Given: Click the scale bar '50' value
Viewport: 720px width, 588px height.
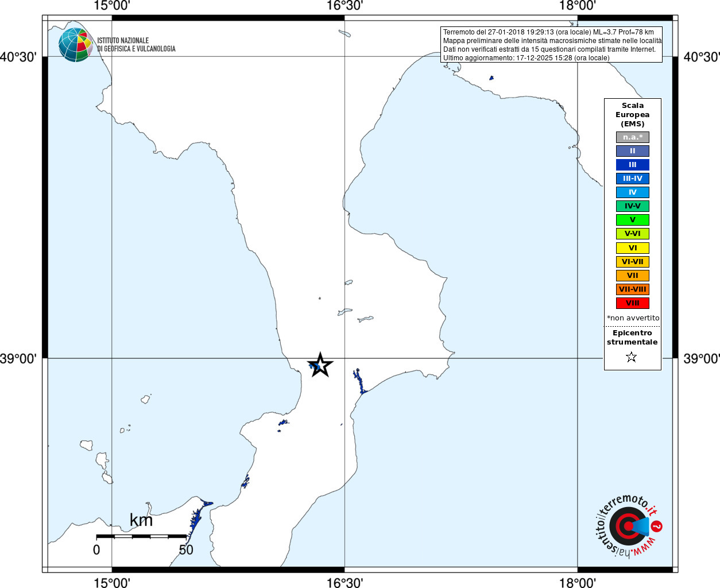Looking at the screenshot, I should click(x=186, y=550).
